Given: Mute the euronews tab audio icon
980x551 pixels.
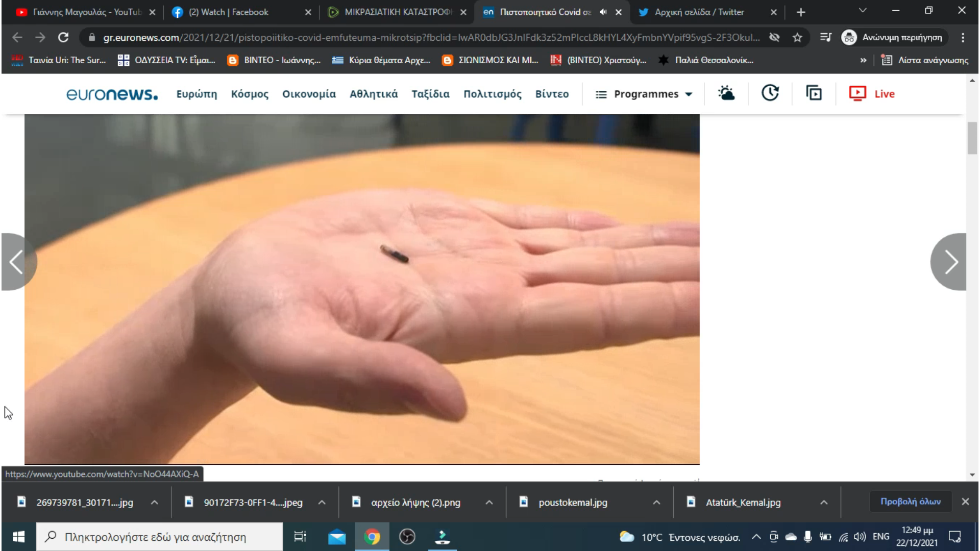Looking at the screenshot, I should click(603, 12).
